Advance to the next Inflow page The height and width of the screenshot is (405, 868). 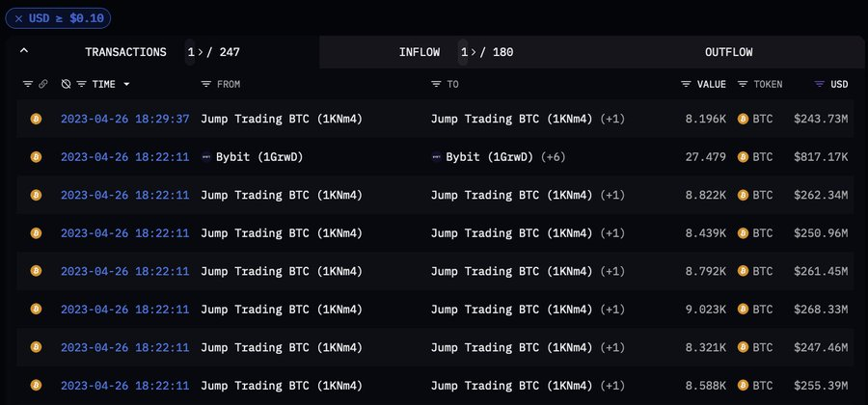pyautogui.click(x=475, y=52)
